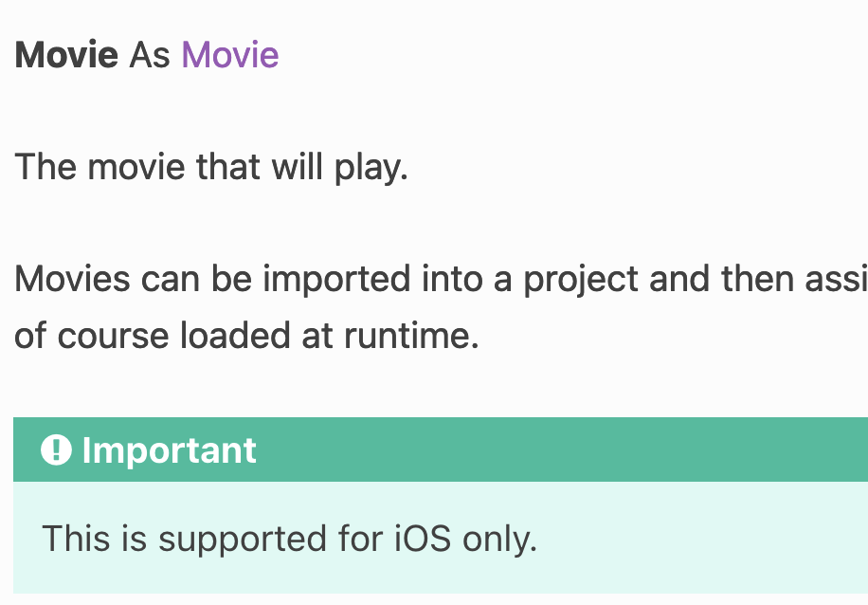Click the 'Movies can be imported' line
Screen dimensions: 868x605
441,279
